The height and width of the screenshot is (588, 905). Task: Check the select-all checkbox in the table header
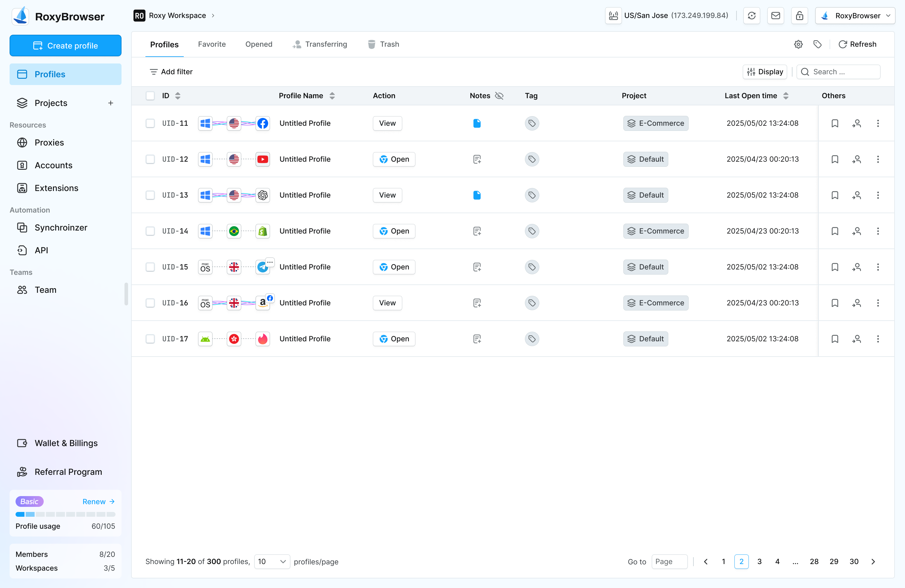tap(150, 96)
